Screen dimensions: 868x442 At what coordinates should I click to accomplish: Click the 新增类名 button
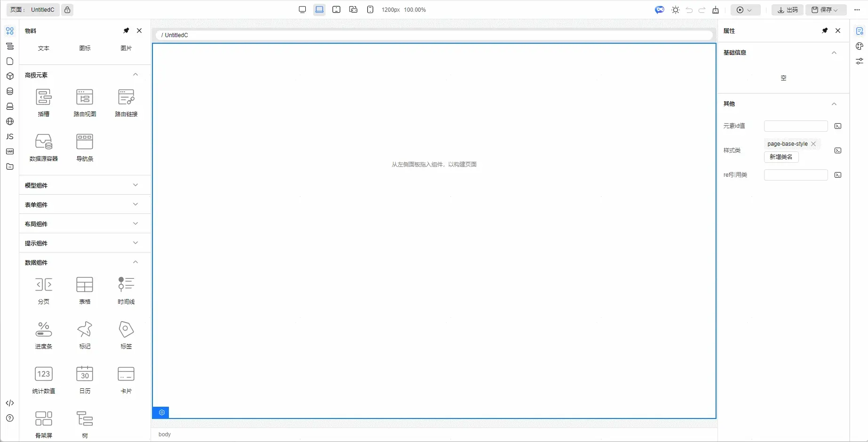pos(781,157)
